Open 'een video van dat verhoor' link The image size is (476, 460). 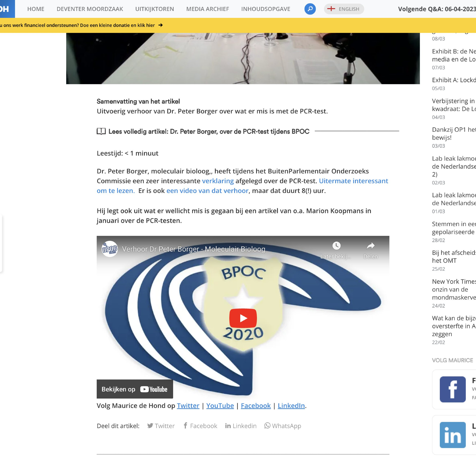(x=207, y=191)
